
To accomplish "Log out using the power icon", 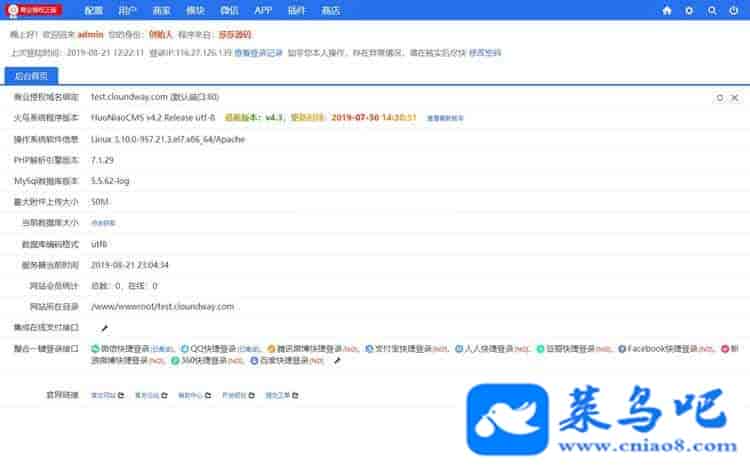I will click(734, 11).
